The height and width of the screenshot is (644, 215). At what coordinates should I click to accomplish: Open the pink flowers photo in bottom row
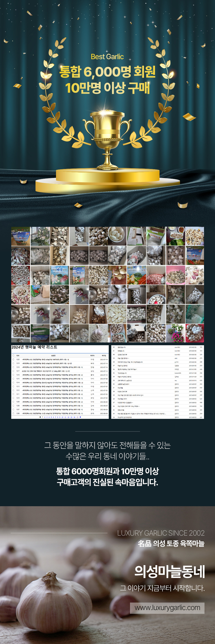(175, 333)
